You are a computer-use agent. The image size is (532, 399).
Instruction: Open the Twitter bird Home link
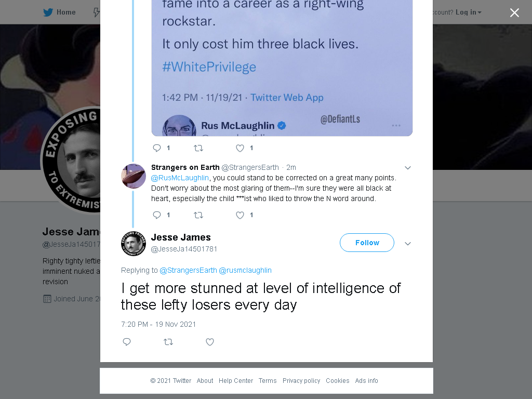point(59,12)
